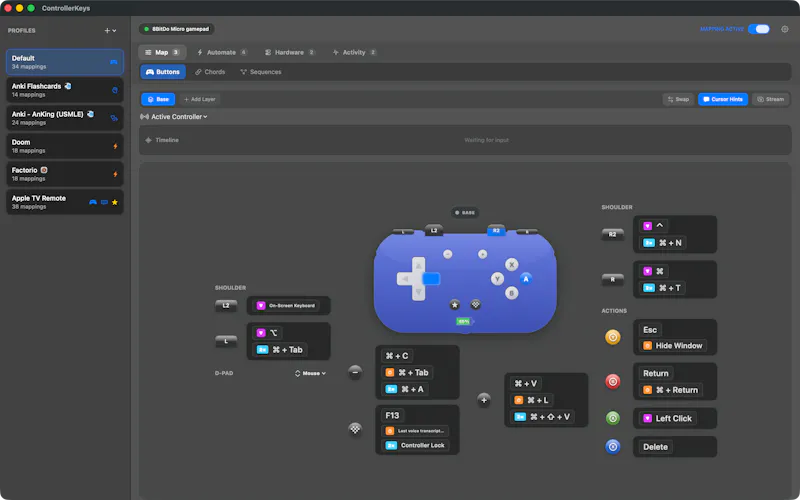This screenshot has width=800, height=500.
Task: Select the Base layer button
Action: 158,99
